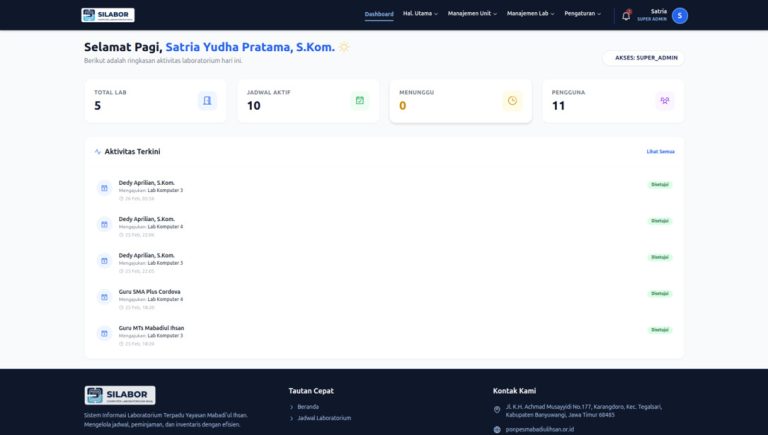Expand the Manajemen Unit dropdown
Image resolution: width=768 pixels, height=435 pixels.
pyautogui.click(x=472, y=14)
